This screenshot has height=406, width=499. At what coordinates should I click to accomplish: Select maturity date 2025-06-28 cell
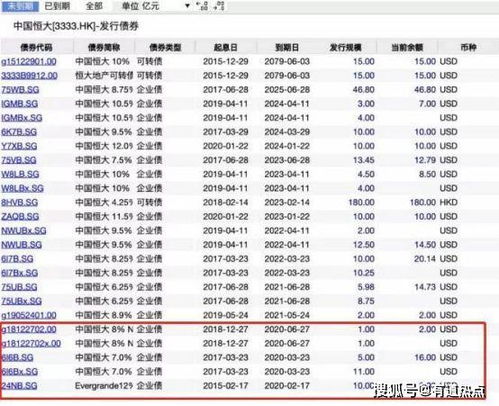[x=287, y=90]
